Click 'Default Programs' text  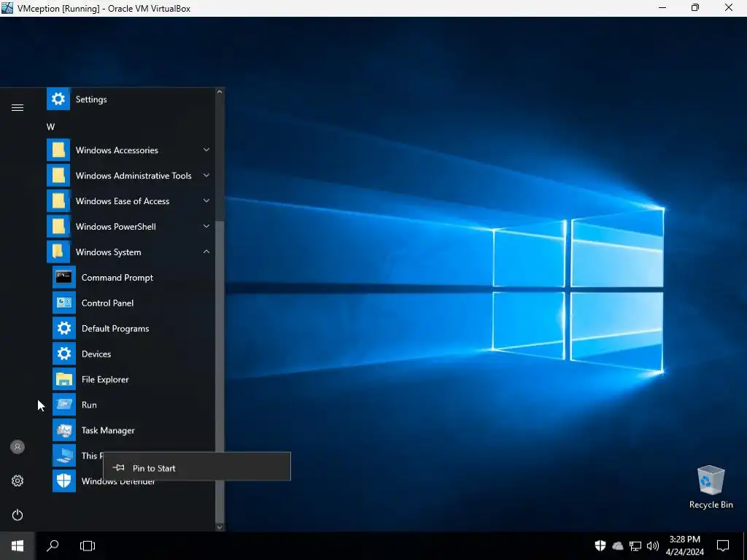[115, 329]
